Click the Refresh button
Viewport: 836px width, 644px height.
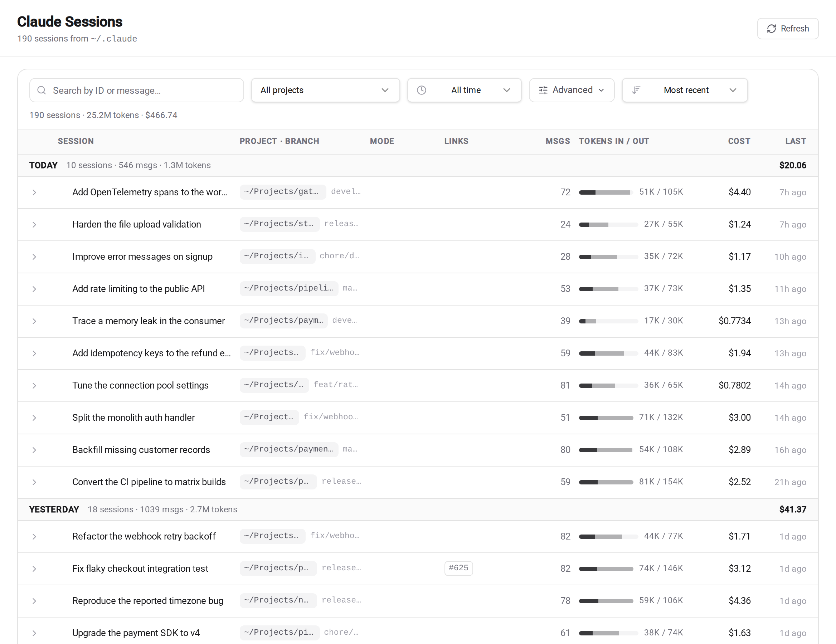tap(787, 29)
